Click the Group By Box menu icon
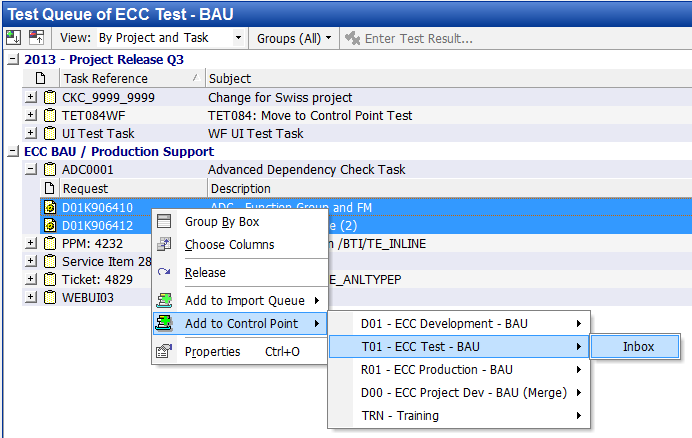The height and width of the screenshot is (438, 692). coord(165,222)
